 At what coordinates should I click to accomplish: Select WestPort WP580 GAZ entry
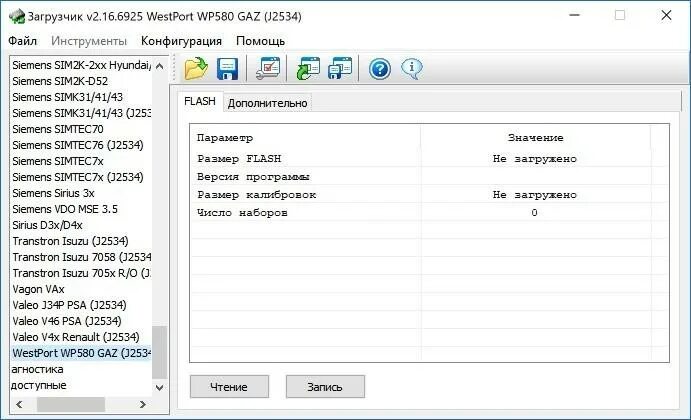pyautogui.click(x=82, y=353)
